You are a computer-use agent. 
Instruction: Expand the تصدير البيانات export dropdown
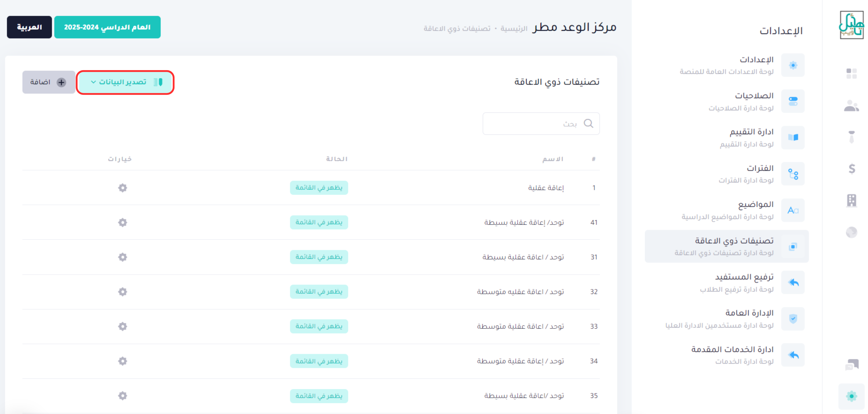(125, 82)
